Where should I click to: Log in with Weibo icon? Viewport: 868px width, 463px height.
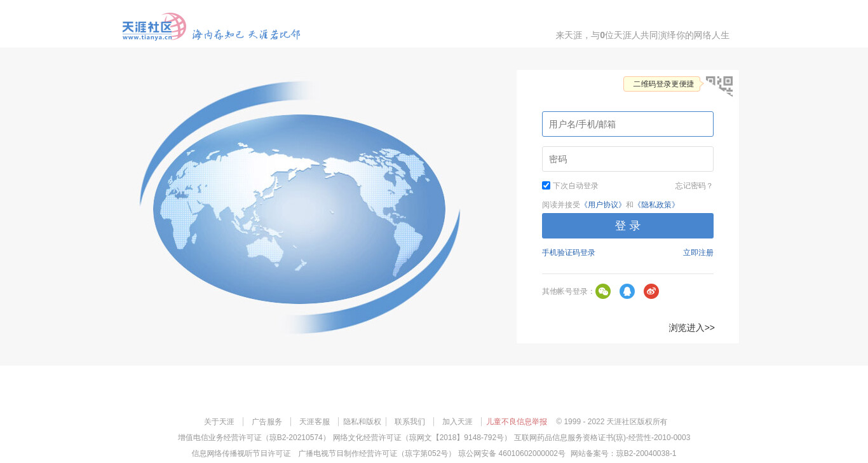(x=651, y=291)
